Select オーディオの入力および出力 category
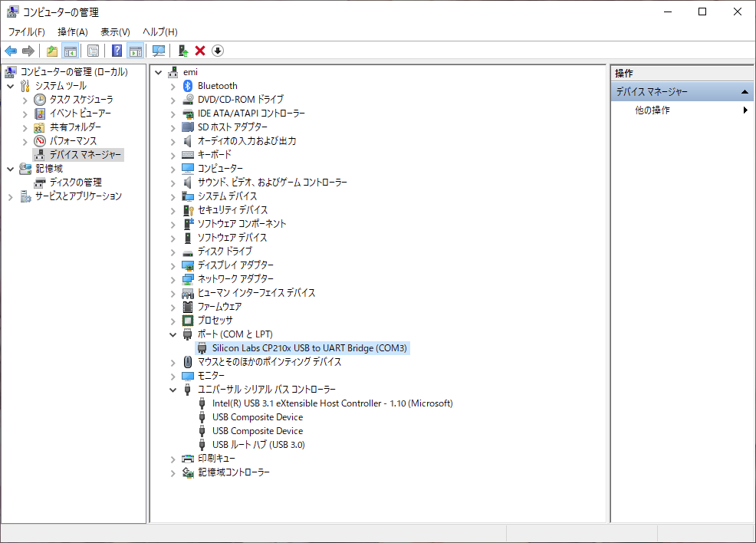756x543 pixels. [247, 141]
